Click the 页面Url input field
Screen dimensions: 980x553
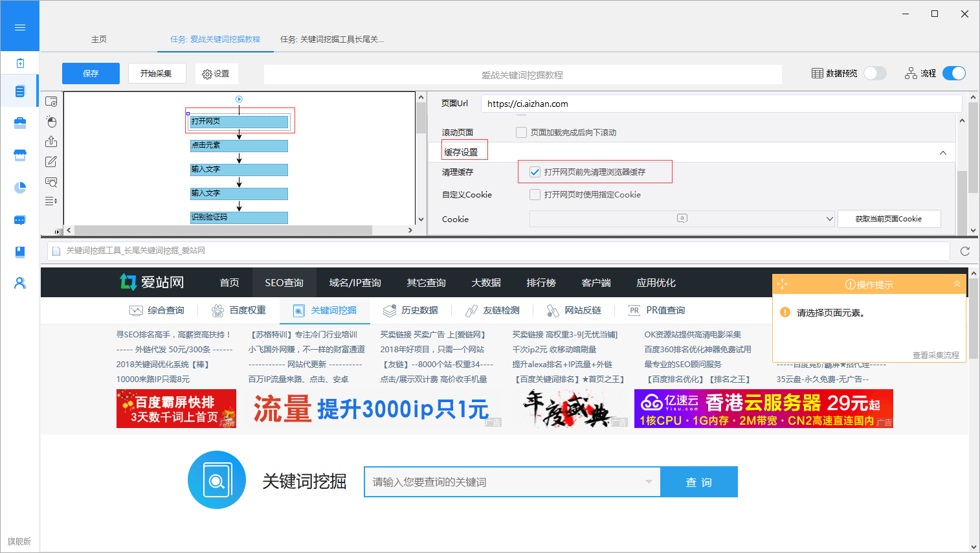pos(721,104)
